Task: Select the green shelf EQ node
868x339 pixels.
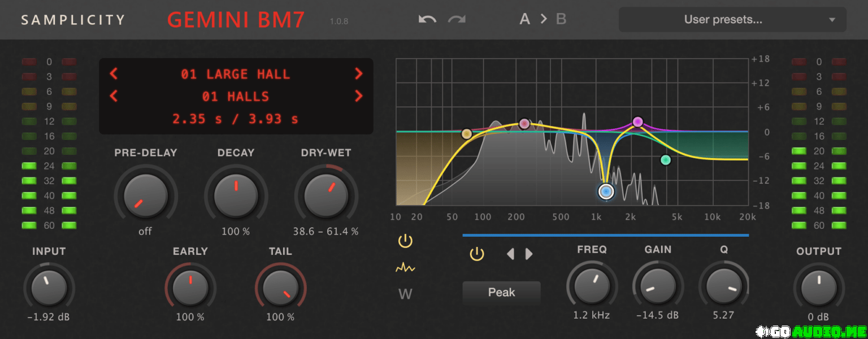Action: click(x=666, y=160)
